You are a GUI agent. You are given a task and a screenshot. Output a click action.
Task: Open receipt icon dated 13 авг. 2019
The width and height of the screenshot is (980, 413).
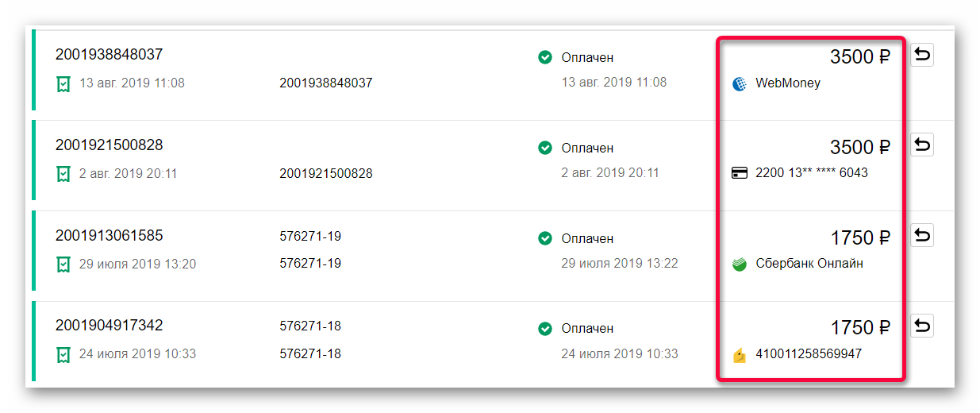coord(63,83)
